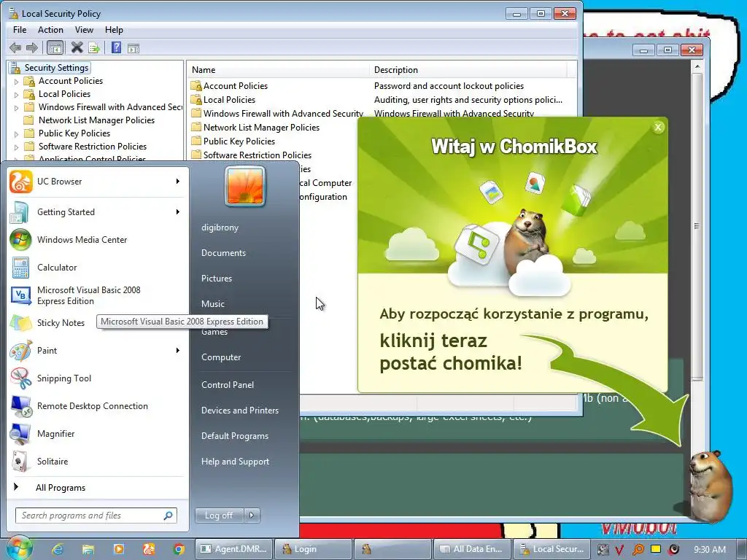Click UC Browser icon on taskbar
The width and height of the screenshot is (747, 560).
149,549
